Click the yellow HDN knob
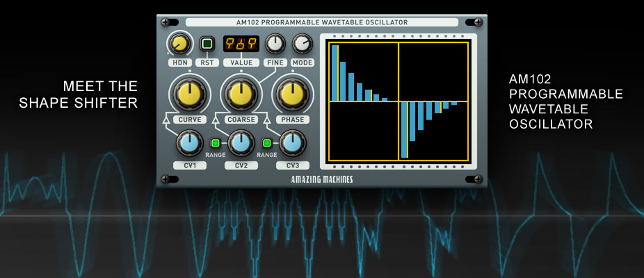Image resolution: width=644 pixels, height=278 pixels. coord(179,44)
